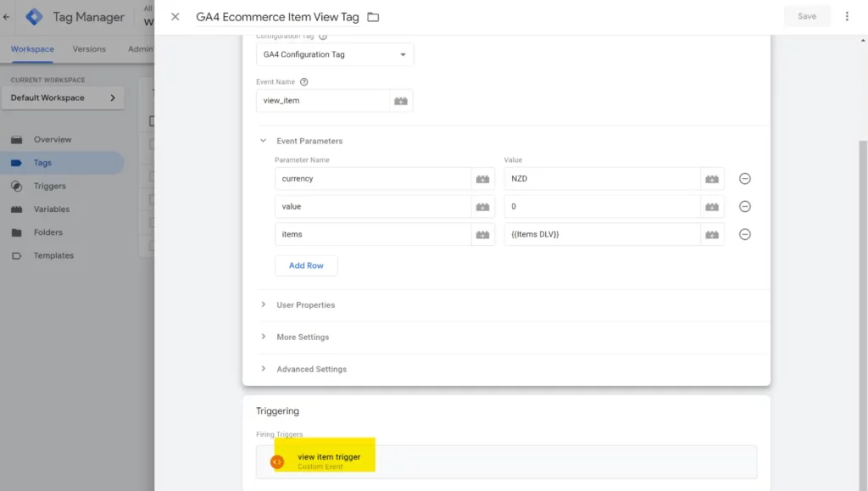Click the 0 value field

tap(602, 206)
